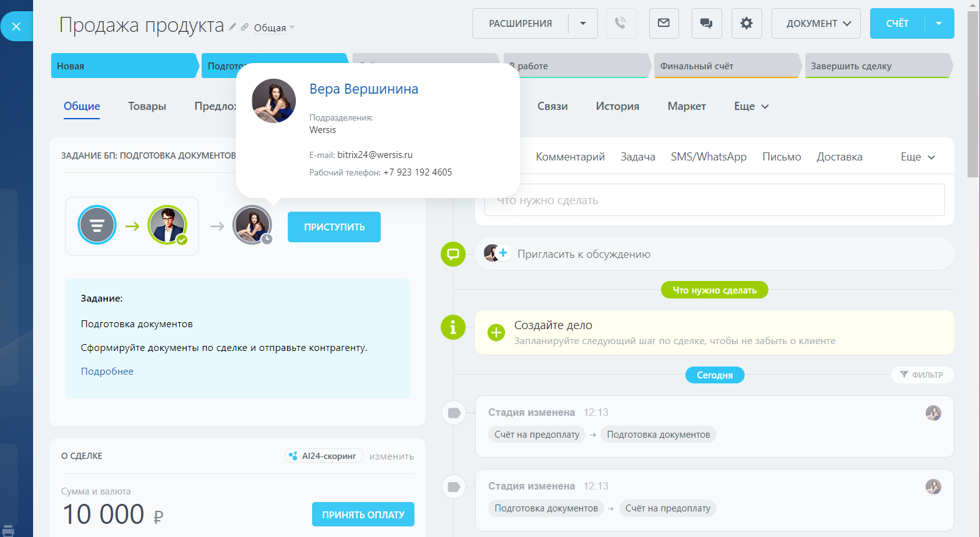Click the phone call icon in header
Image resolution: width=980 pixels, height=537 pixels.
pos(620,24)
